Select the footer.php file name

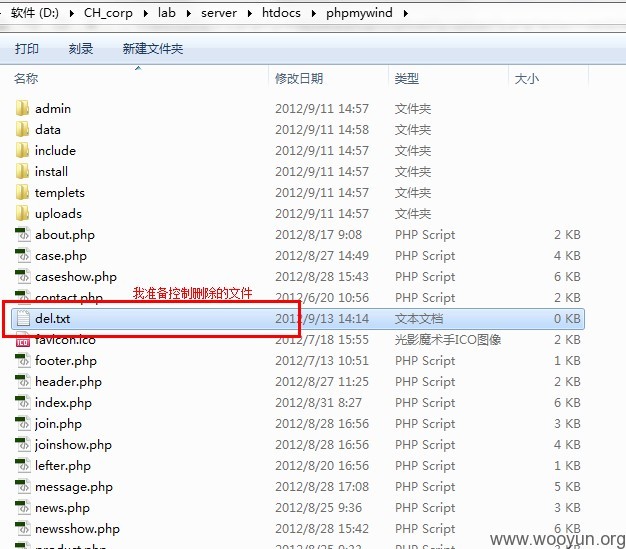coord(65,361)
